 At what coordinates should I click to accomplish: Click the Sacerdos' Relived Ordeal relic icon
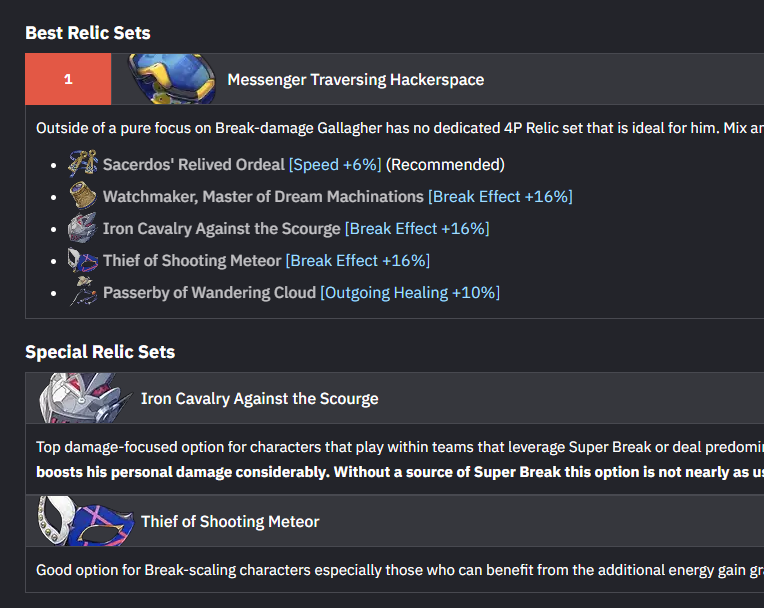click(83, 164)
